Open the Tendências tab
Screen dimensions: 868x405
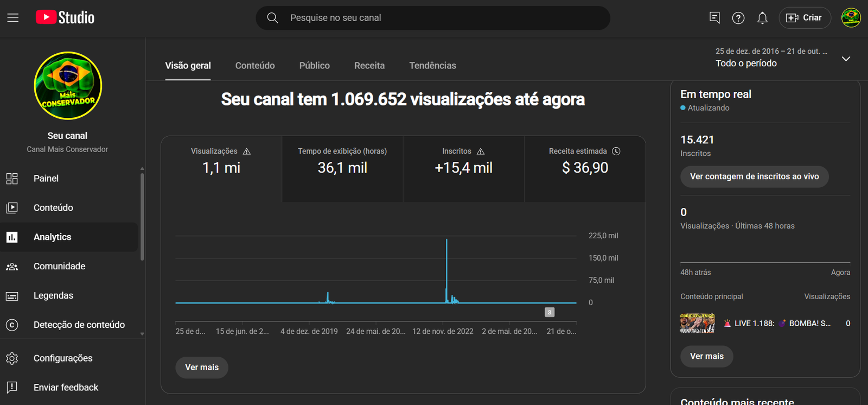tap(432, 66)
